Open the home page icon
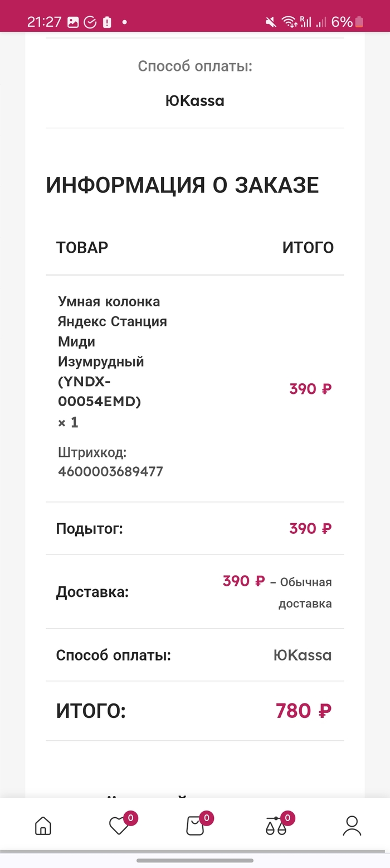Screen dimensions: 390x868 (x=43, y=826)
